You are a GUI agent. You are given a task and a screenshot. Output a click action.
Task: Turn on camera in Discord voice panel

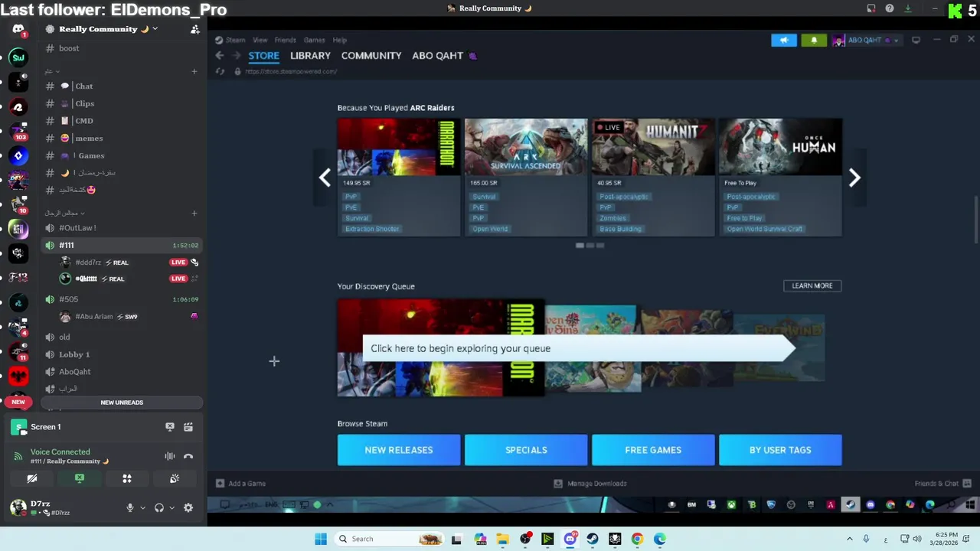32,479
